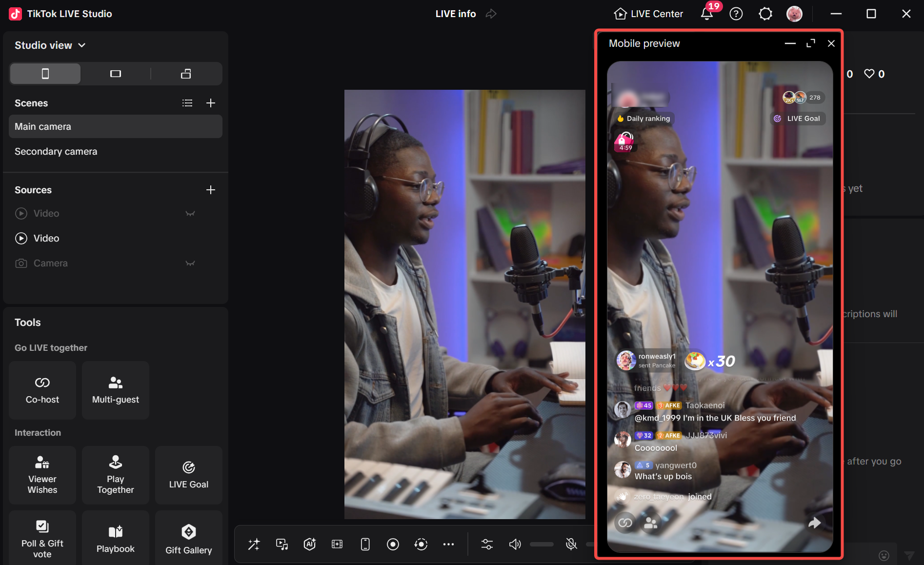Adjust the speaker volume slider

point(542,545)
